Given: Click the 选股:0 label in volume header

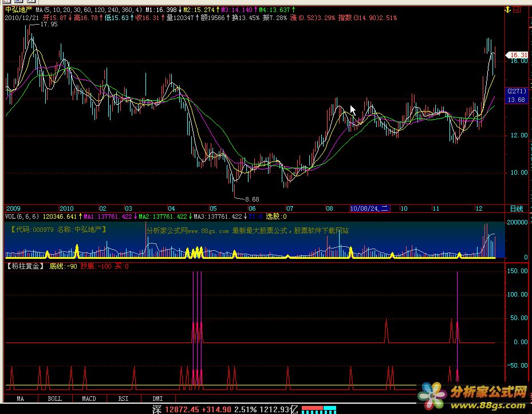Looking at the screenshot, I should pyautogui.click(x=276, y=216).
